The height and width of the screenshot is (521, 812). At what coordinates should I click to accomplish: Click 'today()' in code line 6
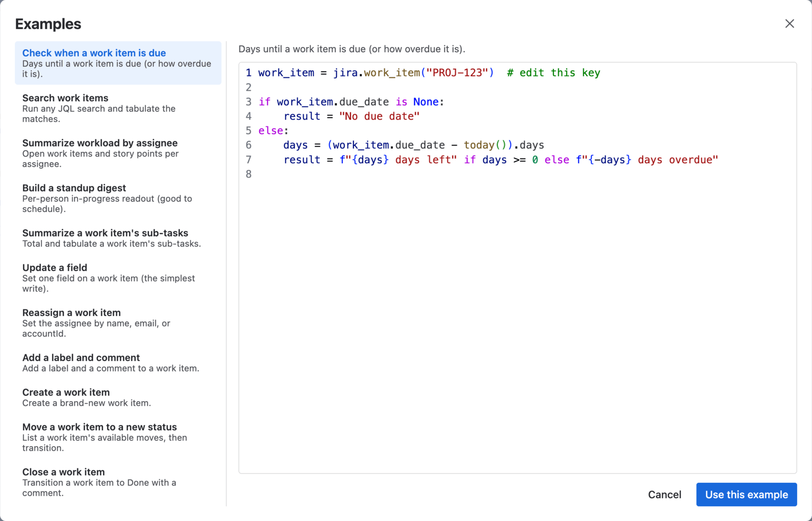tap(485, 145)
